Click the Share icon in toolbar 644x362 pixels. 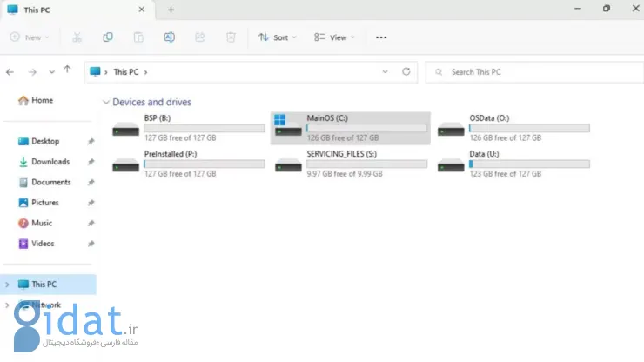(x=199, y=37)
